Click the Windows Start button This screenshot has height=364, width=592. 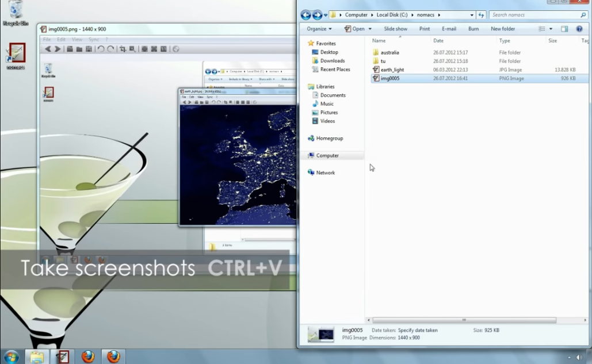click(x=12, y=357)
